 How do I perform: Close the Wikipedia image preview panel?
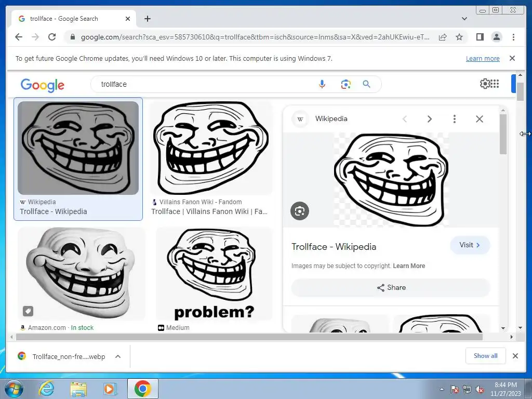[x=480, y=119]
